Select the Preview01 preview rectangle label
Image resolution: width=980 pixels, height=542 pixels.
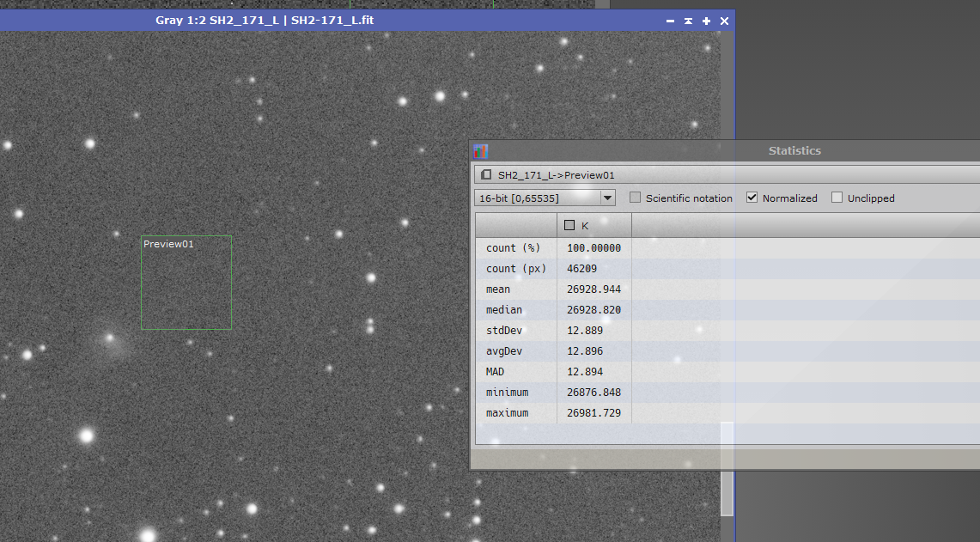pos(168,244)
